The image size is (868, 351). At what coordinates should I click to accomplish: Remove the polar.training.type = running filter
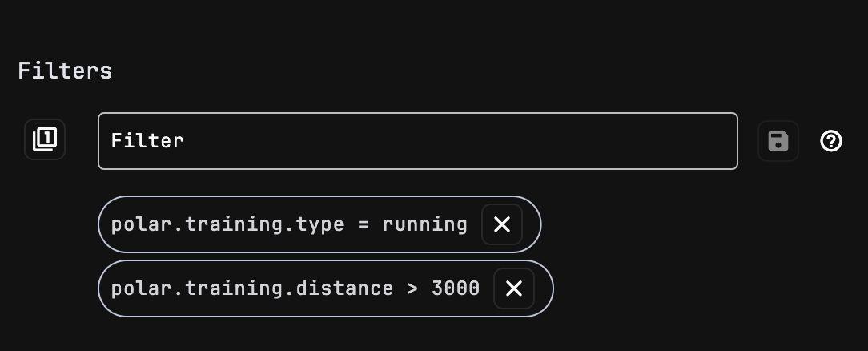(x=502, y=224)
